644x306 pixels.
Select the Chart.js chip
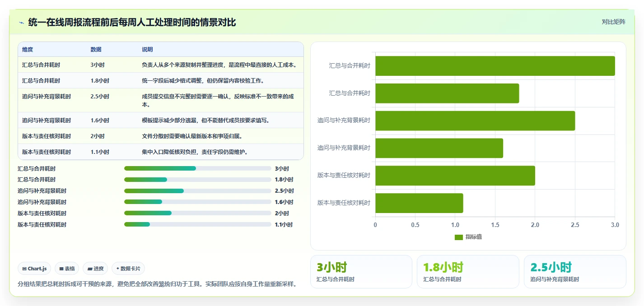34,269
